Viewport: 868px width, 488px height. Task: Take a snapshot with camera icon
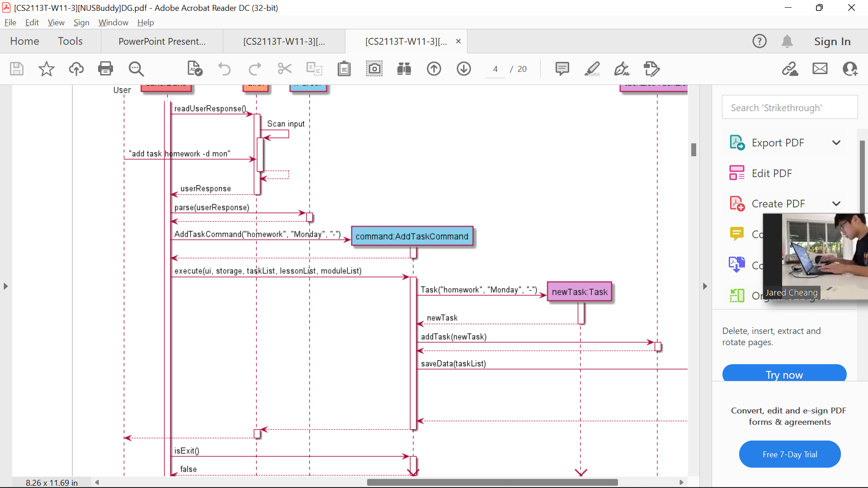[x=374, y=69]
